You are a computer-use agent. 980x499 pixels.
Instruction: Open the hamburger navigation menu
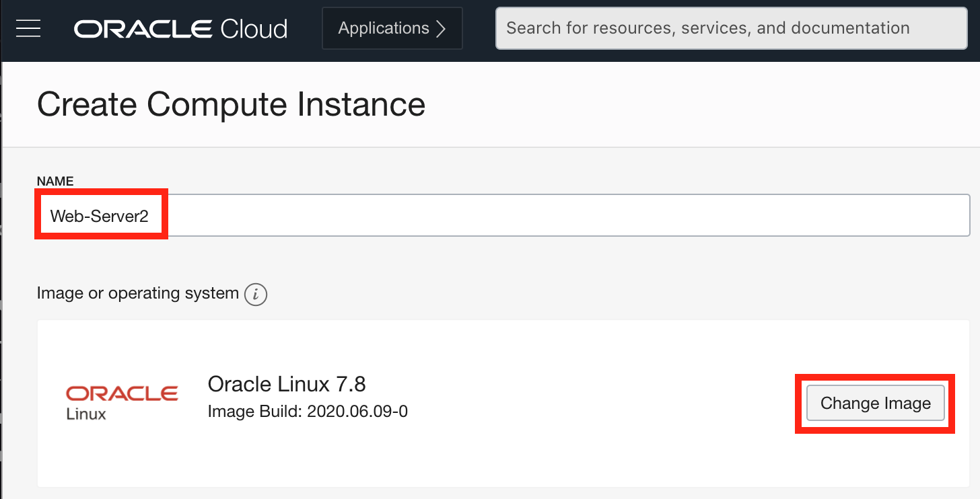(x=28, y=28)
